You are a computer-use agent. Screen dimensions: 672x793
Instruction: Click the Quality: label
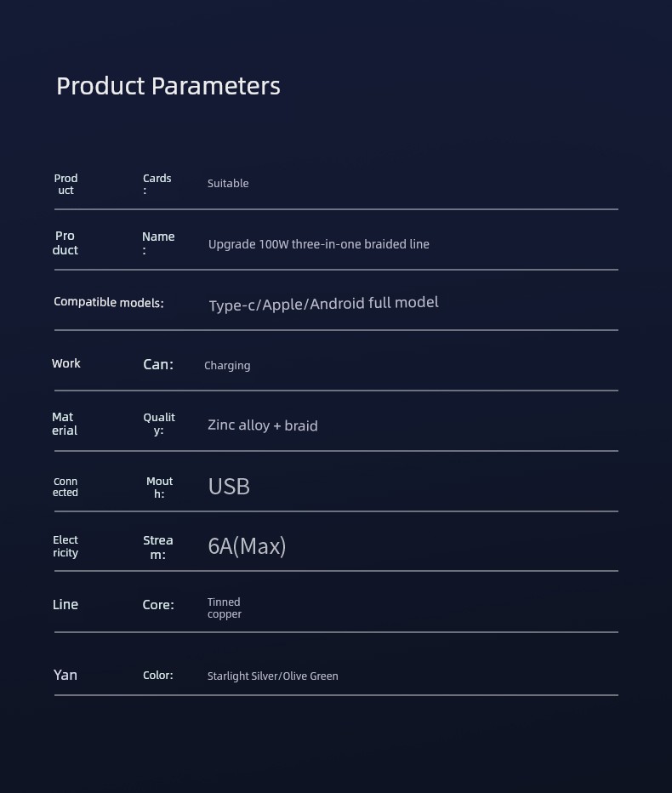pyautogui.click(x=159, y=424)
